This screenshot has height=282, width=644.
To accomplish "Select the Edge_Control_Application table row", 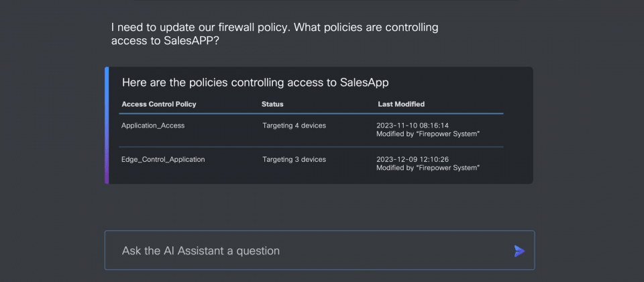I will [x=311, y=164].
